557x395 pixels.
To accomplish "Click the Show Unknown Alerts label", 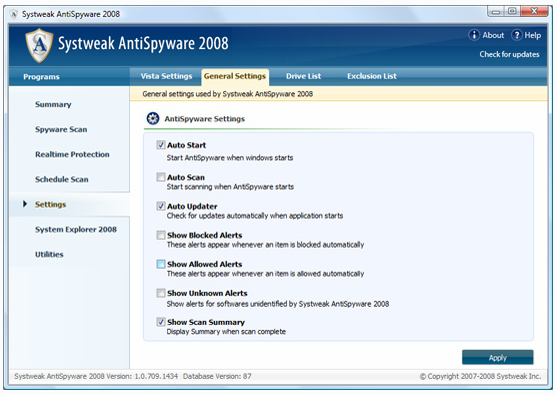I will tap(207, 293).
